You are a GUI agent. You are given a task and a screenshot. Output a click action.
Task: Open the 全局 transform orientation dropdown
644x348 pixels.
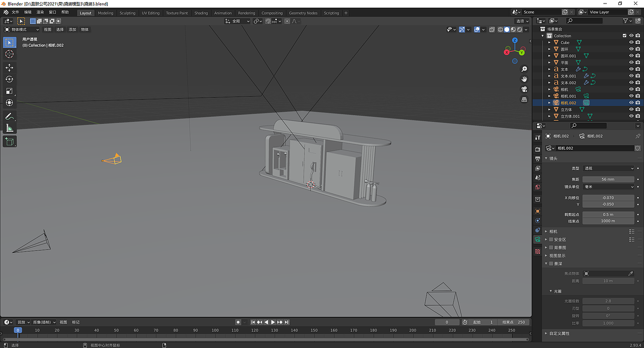(237, 21)
